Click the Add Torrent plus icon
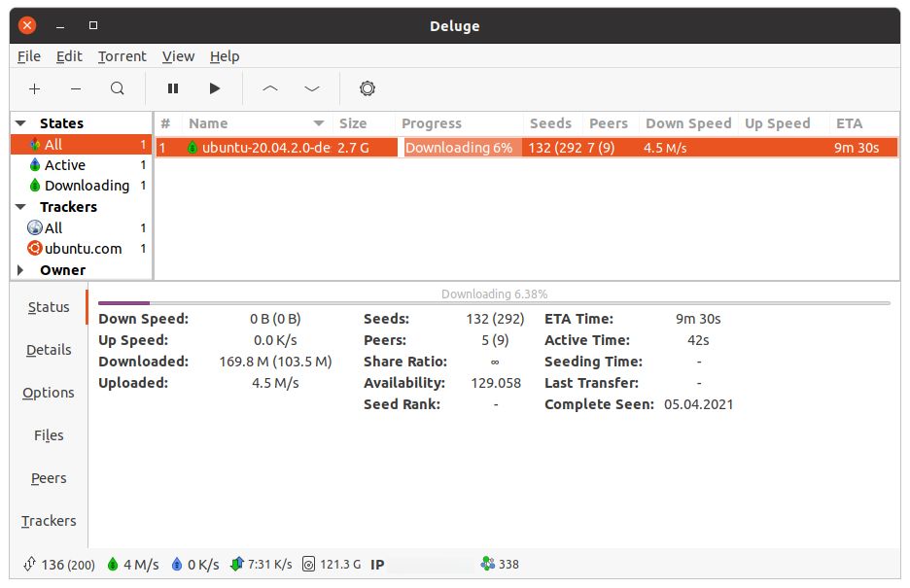 [35, 88]
